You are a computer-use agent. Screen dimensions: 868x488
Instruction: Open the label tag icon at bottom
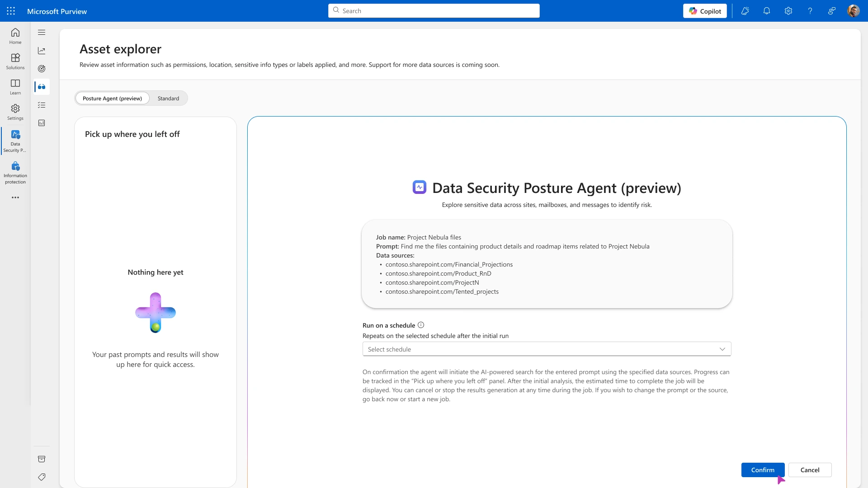pyautogui.click(x=42, y=477)
